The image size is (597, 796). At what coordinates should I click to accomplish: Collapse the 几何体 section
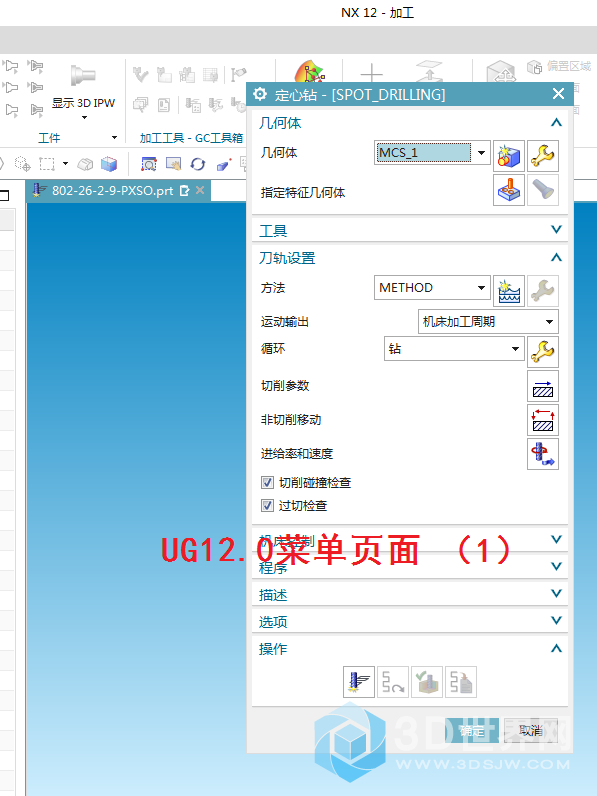[556, 123]
